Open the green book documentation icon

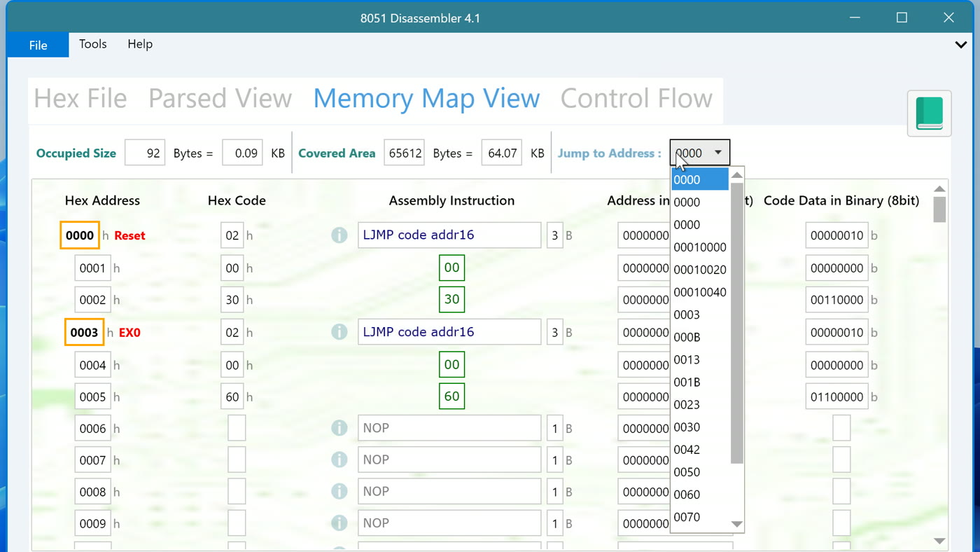point(929,113)
